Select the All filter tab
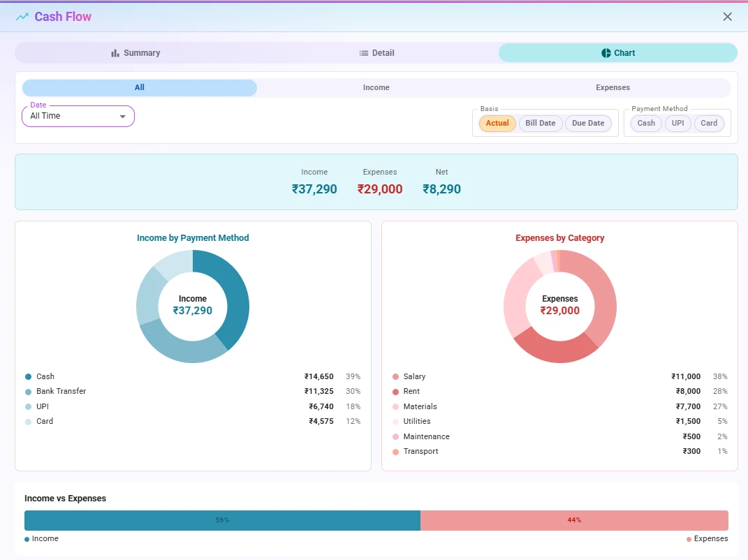The height and width of the screenshot is (560, 748). click(139, 87)
